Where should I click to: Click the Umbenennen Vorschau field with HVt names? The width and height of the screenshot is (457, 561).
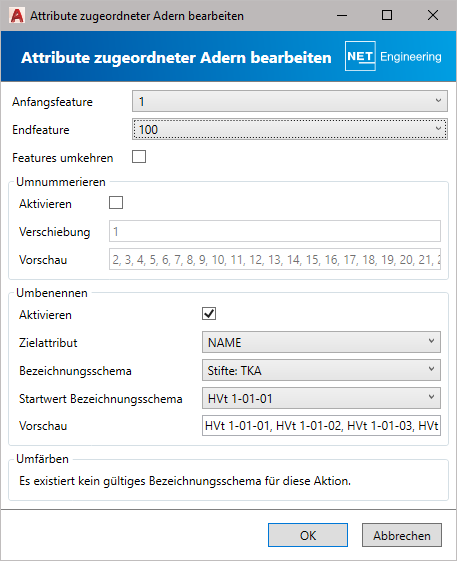321,425
